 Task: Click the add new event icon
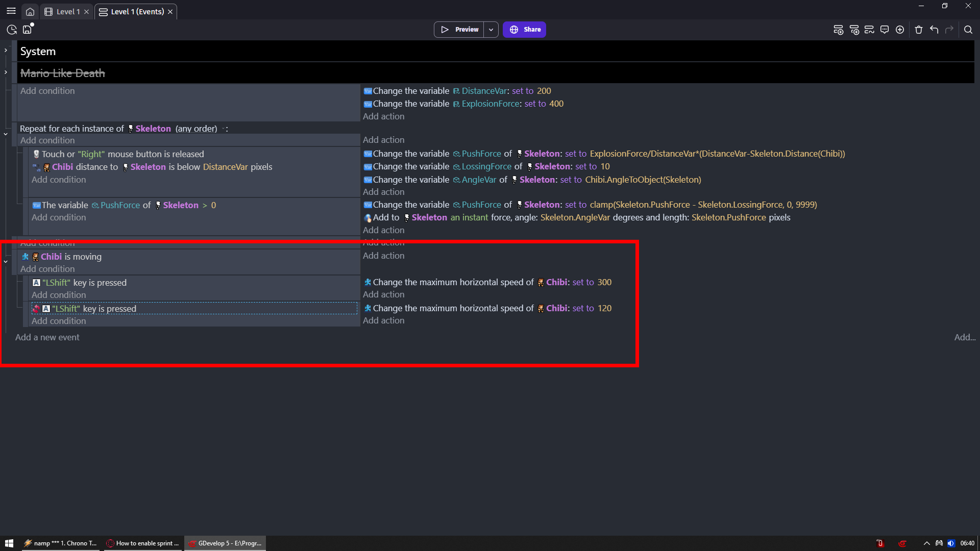[838, 30]
